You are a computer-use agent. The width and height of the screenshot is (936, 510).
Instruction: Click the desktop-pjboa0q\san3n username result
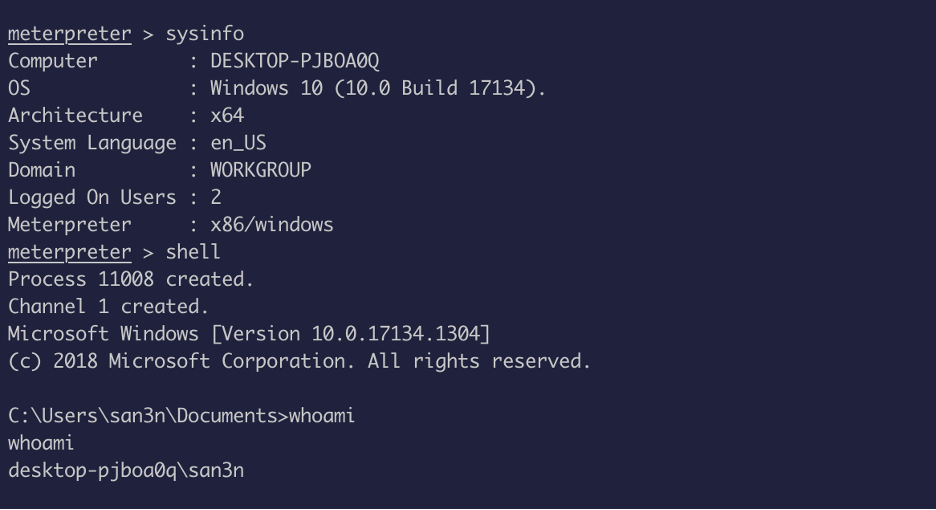point(126,471)
